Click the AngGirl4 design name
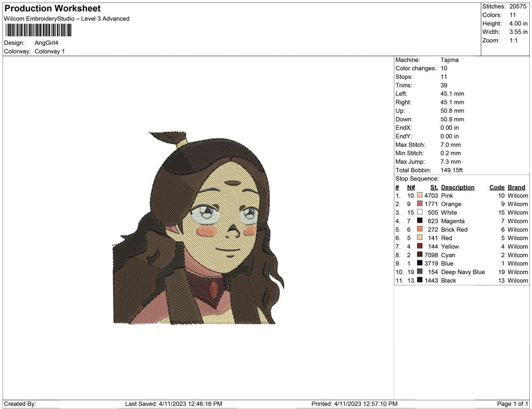The height and width of the screenshot is (409, 532). pos(46,43)
